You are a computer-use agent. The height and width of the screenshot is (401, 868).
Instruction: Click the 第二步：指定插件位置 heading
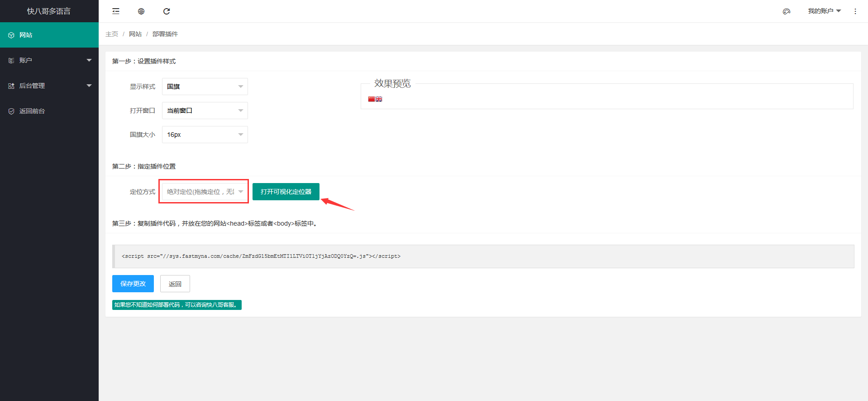pos(144,166)
